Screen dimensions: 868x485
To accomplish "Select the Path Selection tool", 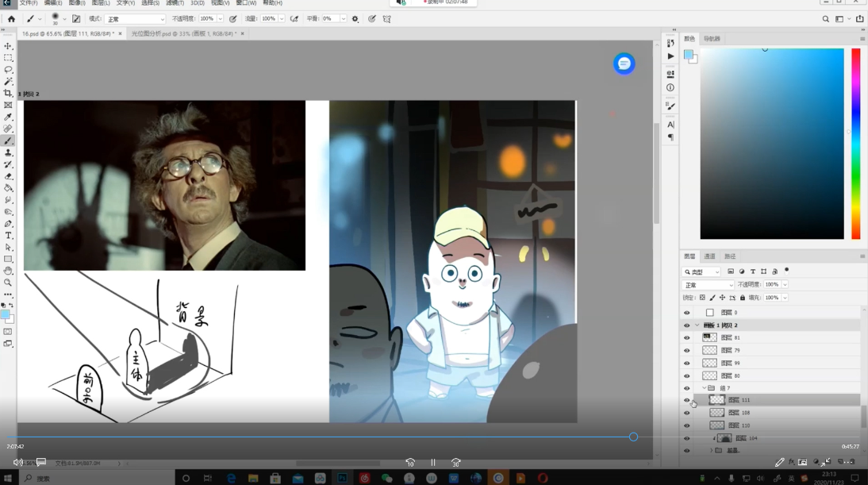I will coord(8,248).
